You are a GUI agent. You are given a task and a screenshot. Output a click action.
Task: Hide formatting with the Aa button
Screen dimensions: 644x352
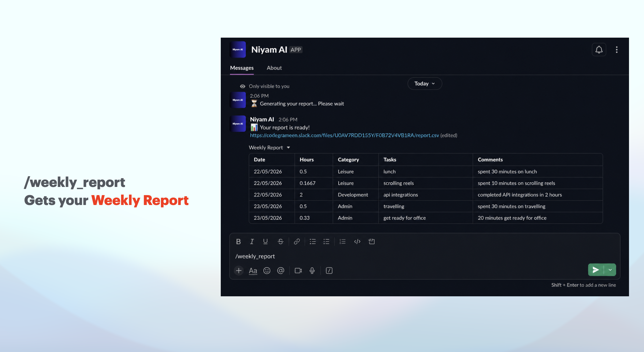pyautogui.click(x=253, y=271)
